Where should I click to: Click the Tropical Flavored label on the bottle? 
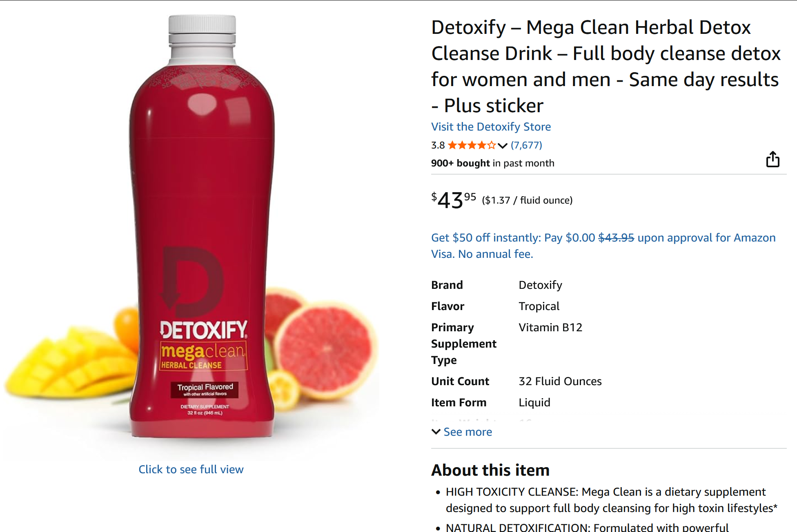point(205,389)
